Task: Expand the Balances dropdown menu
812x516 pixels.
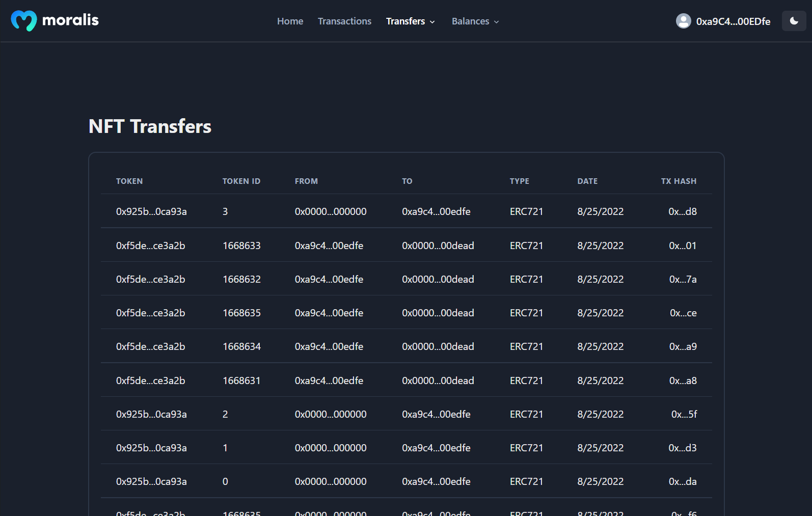Action: tap(475, 21)
